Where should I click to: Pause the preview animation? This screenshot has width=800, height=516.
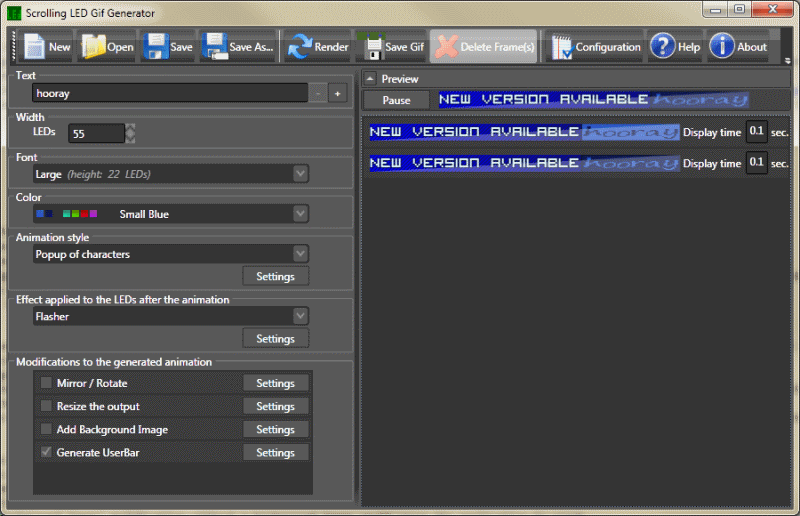point(396,100)
